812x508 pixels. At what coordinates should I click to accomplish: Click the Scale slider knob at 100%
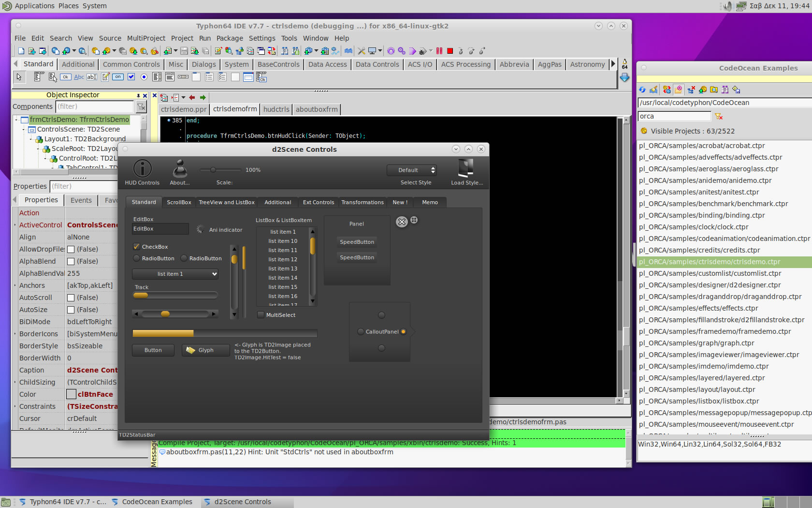click(x=213, y=170)
